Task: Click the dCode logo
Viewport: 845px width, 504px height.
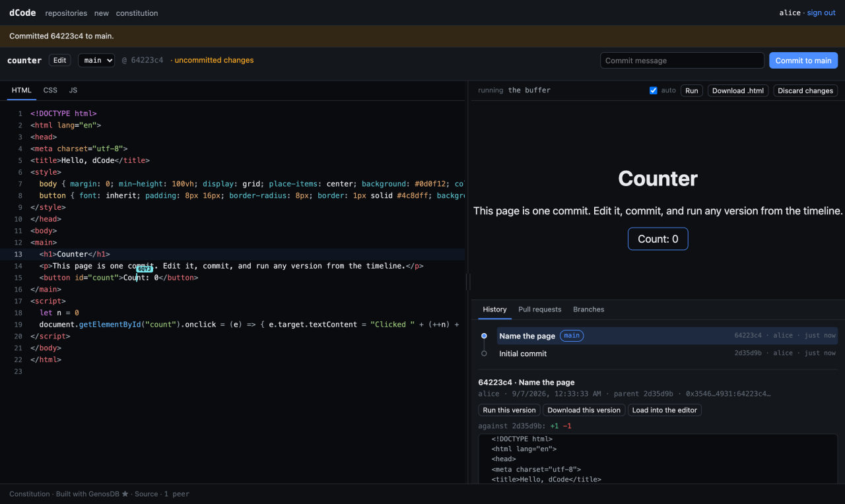Action: click(22, 13)
